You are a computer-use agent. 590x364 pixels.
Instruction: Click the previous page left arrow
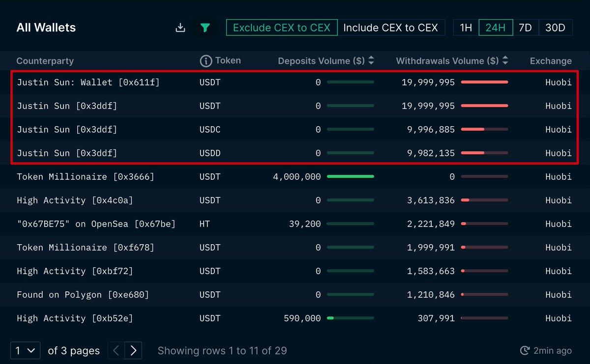[x=116, y=350]
